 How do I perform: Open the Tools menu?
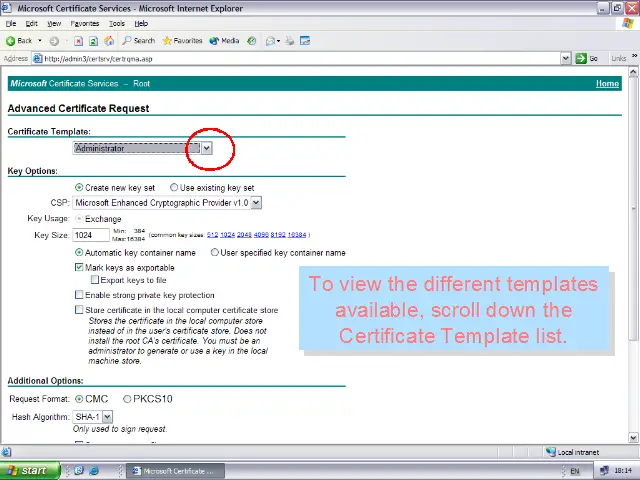(x=117, y=24)
